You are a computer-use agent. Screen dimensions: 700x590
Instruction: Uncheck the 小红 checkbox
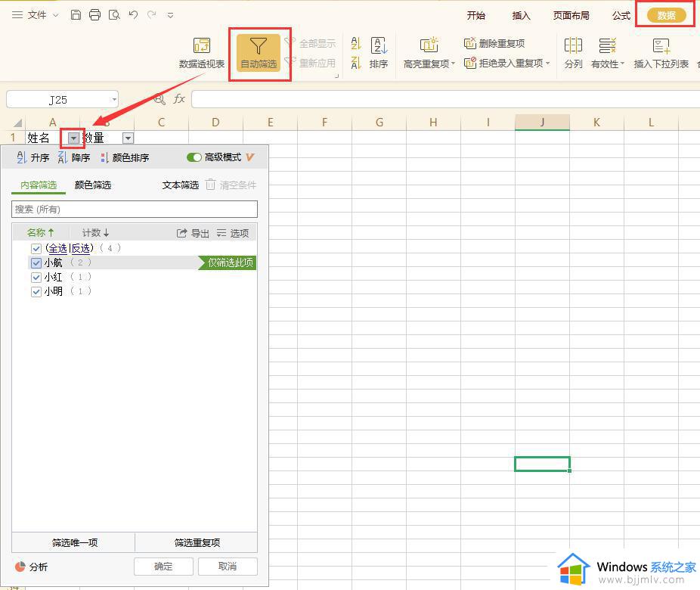pos(36,277)
